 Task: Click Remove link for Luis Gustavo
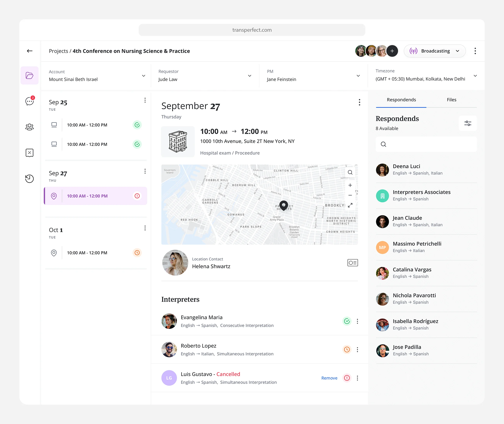329,378
